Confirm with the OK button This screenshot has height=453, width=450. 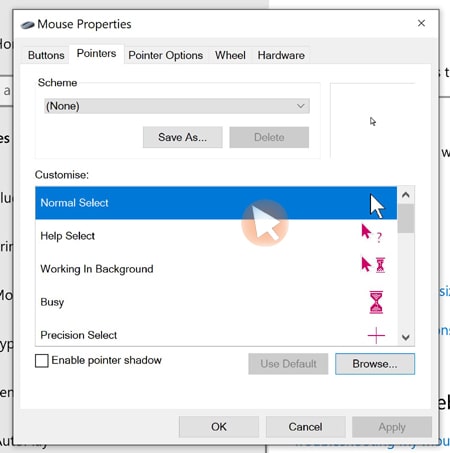[x=219, y=427]
